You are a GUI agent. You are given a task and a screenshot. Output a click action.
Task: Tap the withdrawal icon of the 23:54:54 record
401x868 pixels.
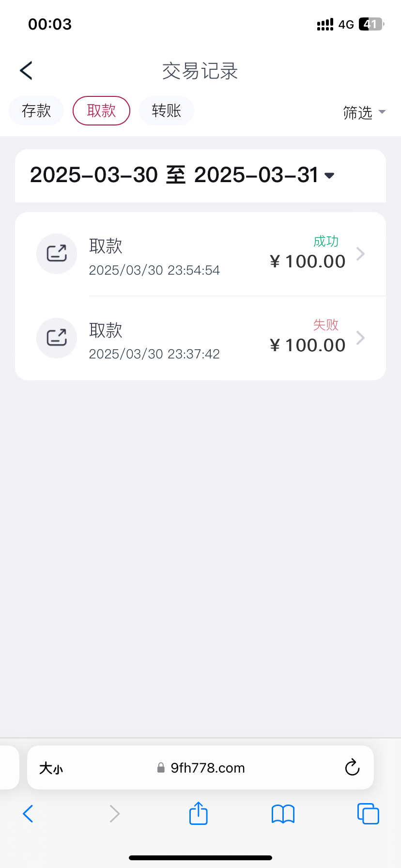pos(57,254)
